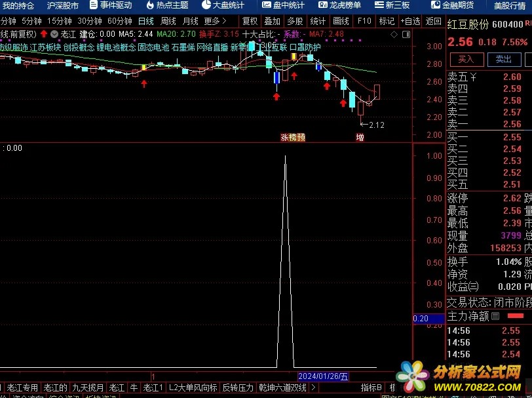Image resolution: width=532 pixels, height=398 pixels.
Task: Switch to the 15分钟 chart
Action: (x=60, y=21)
